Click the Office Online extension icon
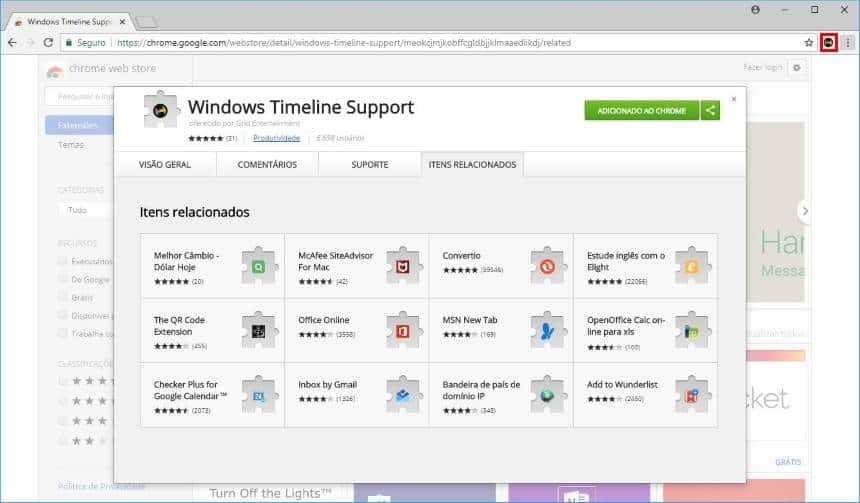The width and height of the screenshot is (860, 503). click(404, 330)
